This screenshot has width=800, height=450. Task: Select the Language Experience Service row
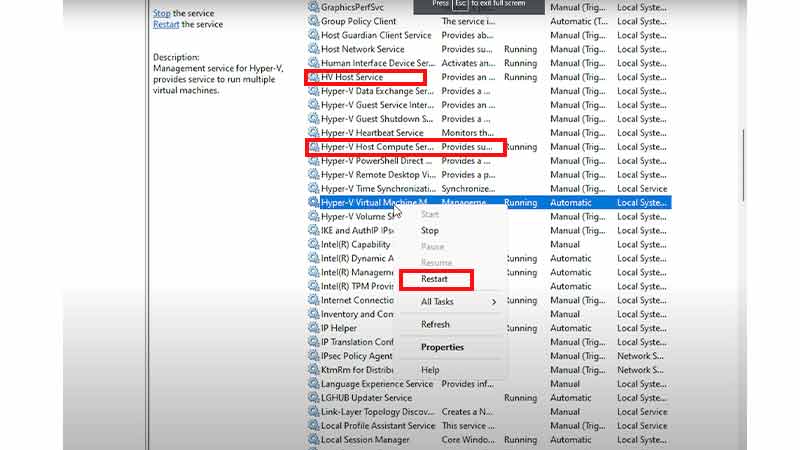489,384
